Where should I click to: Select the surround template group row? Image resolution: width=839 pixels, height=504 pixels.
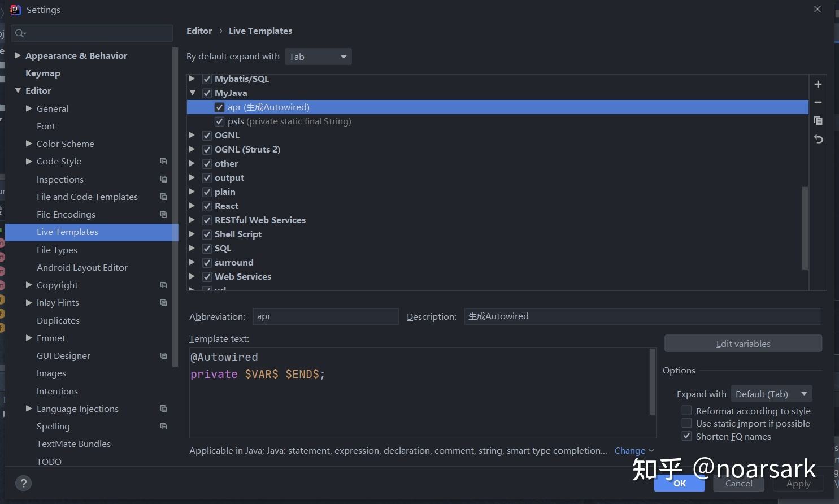pos(498,263)
